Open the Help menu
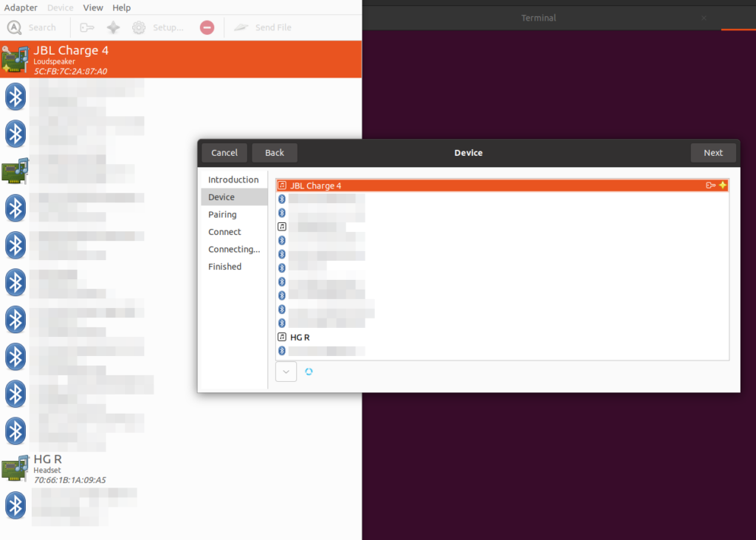The height and width of the screenshot is (540, 756). [x=122, y=7]
